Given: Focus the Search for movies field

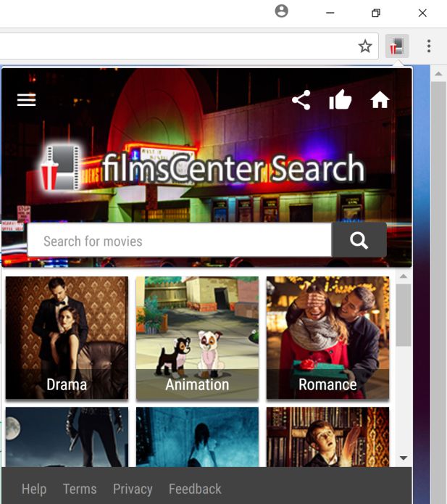Looking at the screenshot, I should click(x=180, y=240).
